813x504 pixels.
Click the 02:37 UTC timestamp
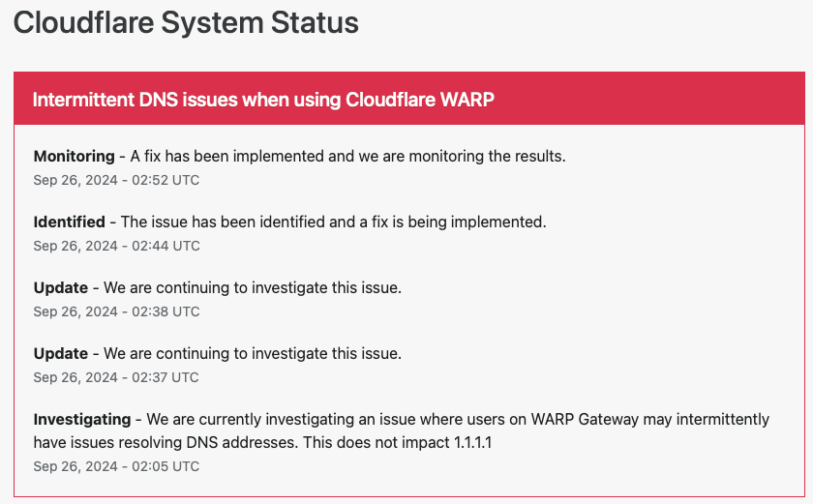point(116,377)
